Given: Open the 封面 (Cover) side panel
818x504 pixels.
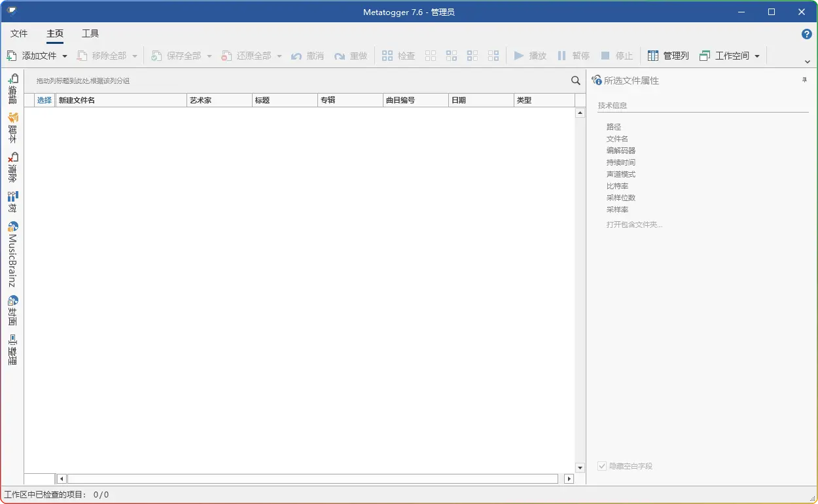Looking at the screenshot, I should 12,310.
